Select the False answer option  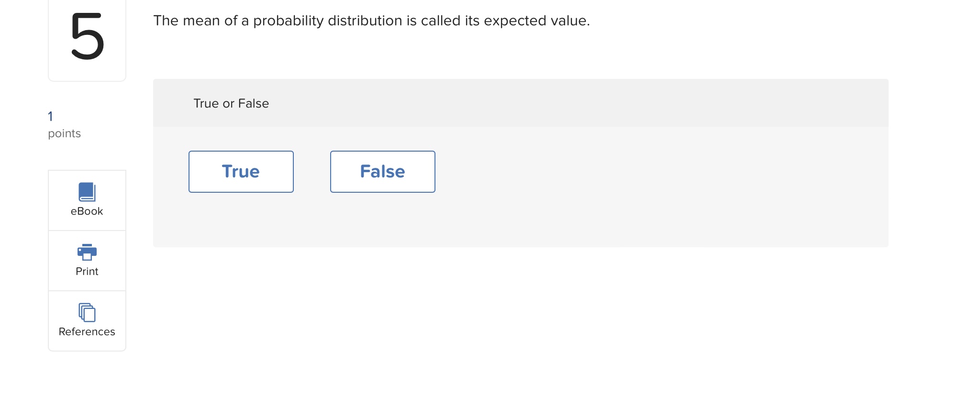pyautogui.click(x=382, y=171)
